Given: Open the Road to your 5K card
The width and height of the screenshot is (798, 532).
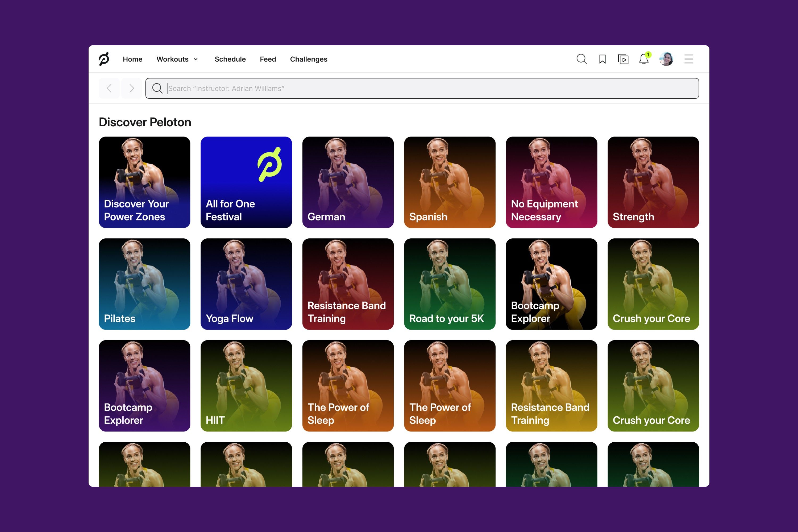Looking at the screenshot, I should click(450, 284).
